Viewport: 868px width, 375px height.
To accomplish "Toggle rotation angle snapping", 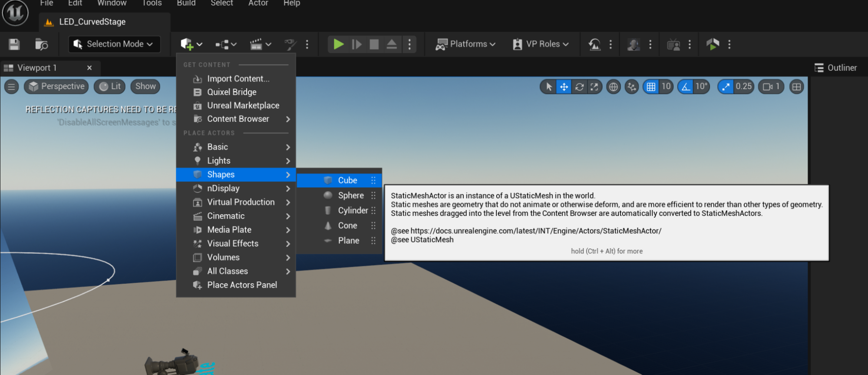I will (x=686, y=87).
